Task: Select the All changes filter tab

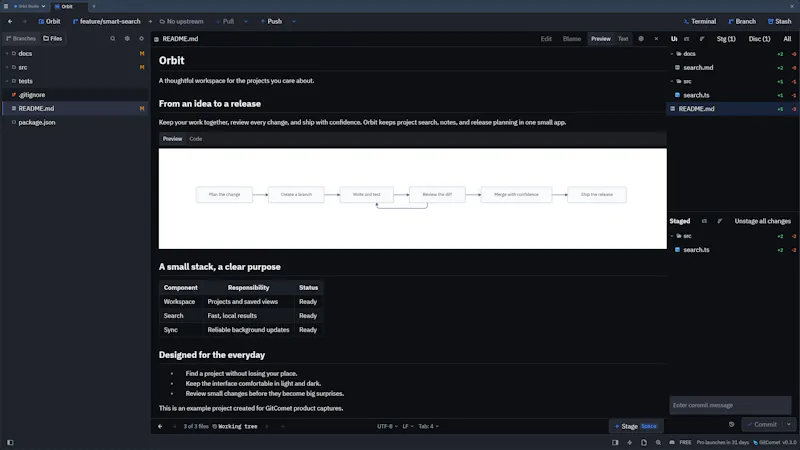Action: 787,39
